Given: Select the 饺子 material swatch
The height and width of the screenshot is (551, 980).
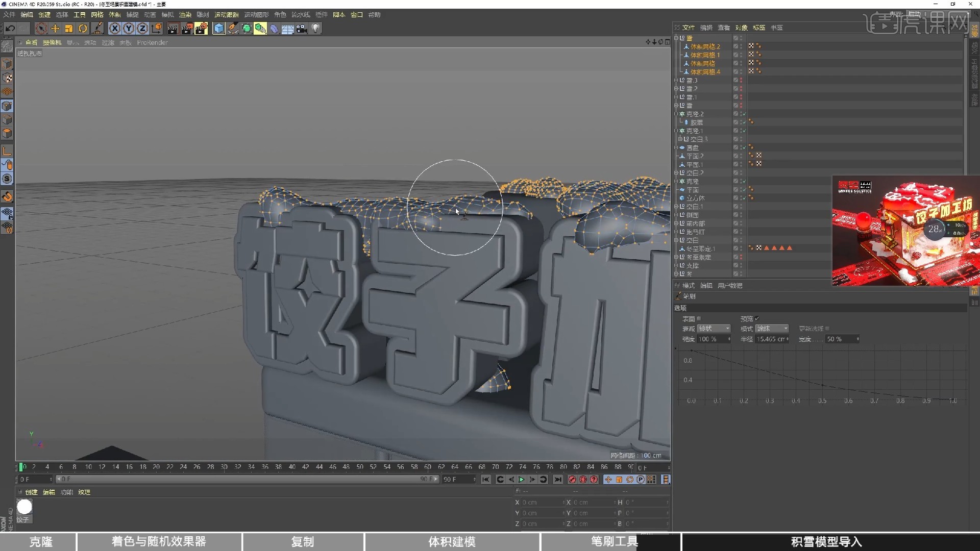Looking at the screenshot, I should point(24,507).
